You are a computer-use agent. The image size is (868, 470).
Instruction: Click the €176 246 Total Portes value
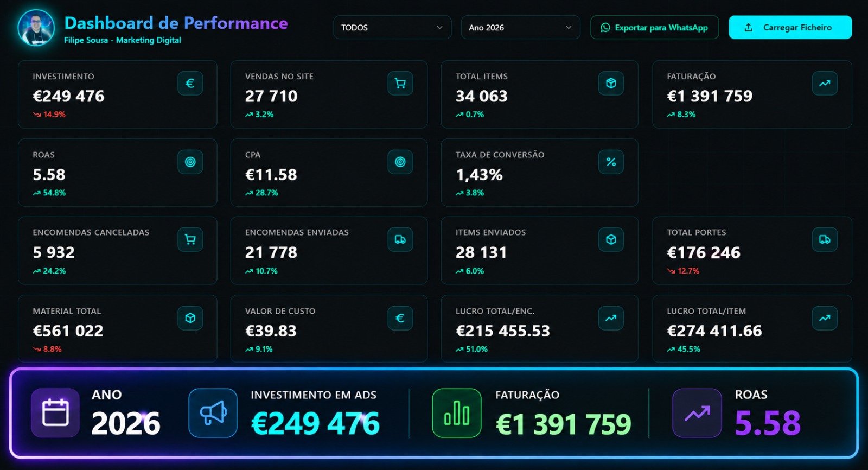coord(704,252)
